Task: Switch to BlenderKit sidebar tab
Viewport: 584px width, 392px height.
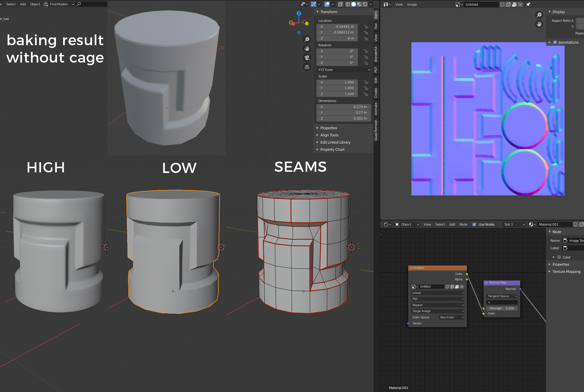Action: (x=376, y=54)
